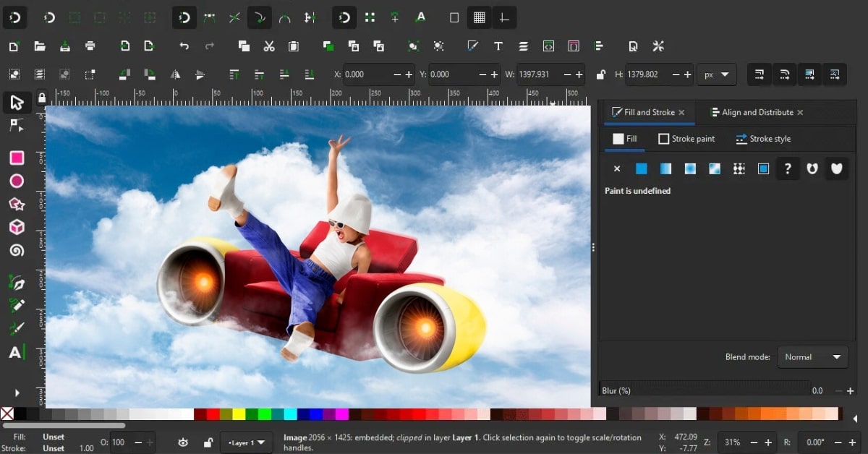868x454 pixels.
Task: Toggle scale stroke width with object
Action: coord(759,74)
